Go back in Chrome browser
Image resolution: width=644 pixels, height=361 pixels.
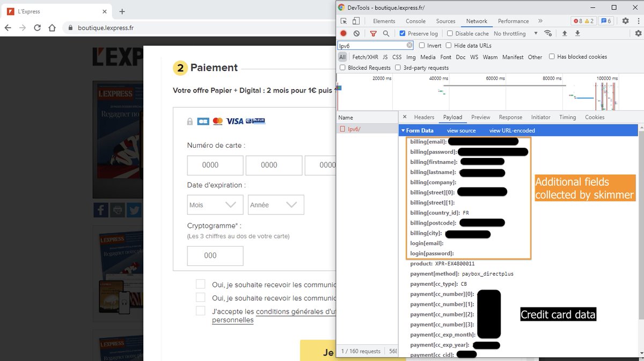click(x=8, y=28)
